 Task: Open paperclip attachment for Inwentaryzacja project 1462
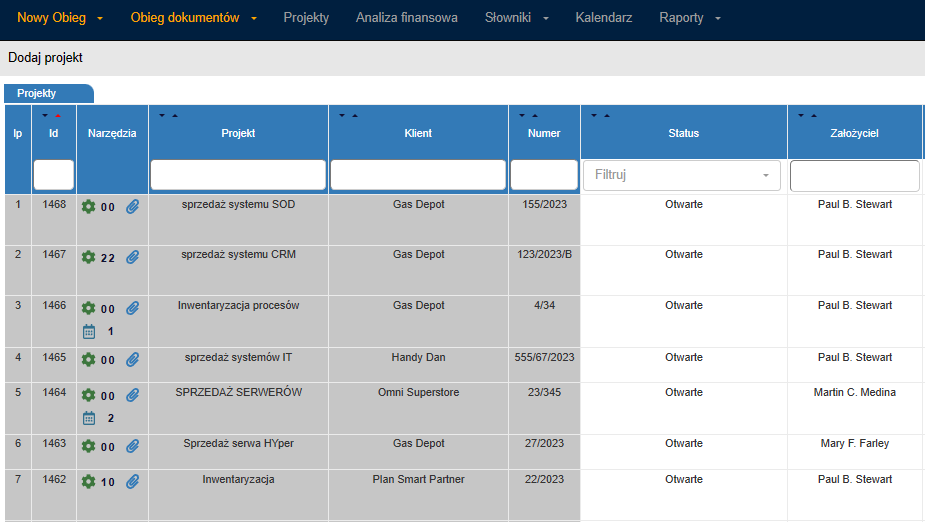[133, 482]
